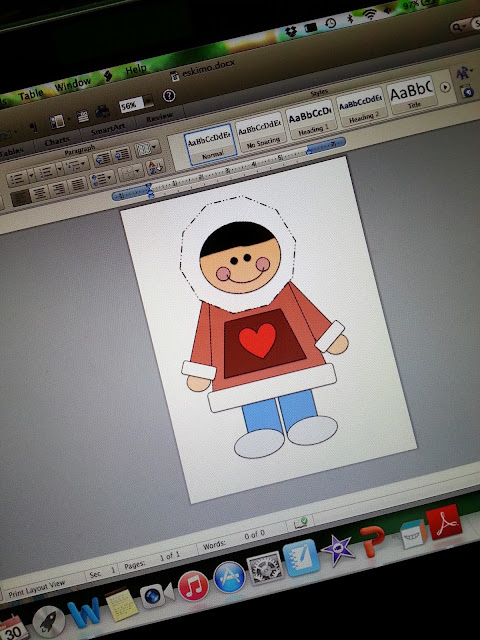Open the Dropbox menu bar icon
The image size is (480, 640).
pos(291,31)
